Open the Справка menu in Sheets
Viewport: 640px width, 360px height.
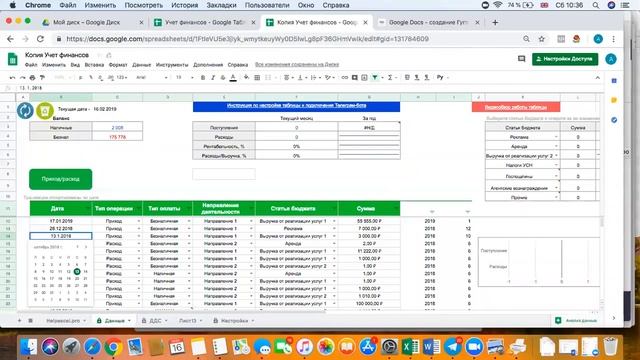point(238,65)
